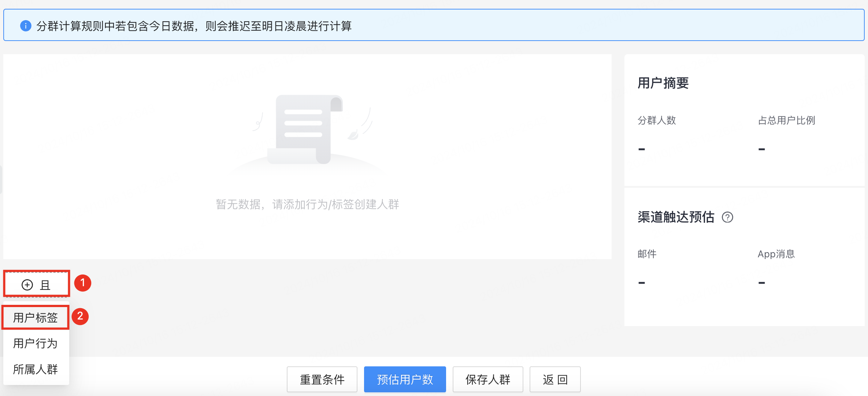Viewport: 868px width, 396px height.
Task: Select 用户标签 from the dropdown menu
Action: (36, 317)
